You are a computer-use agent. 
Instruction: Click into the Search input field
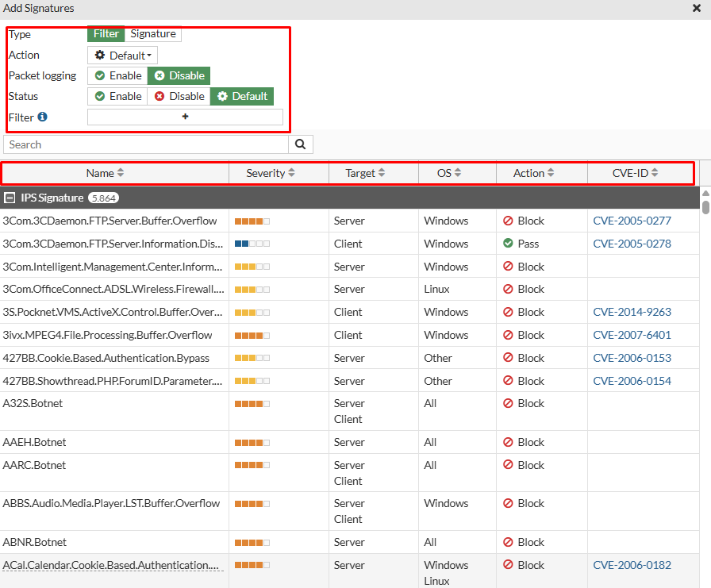tap(146, 144)
